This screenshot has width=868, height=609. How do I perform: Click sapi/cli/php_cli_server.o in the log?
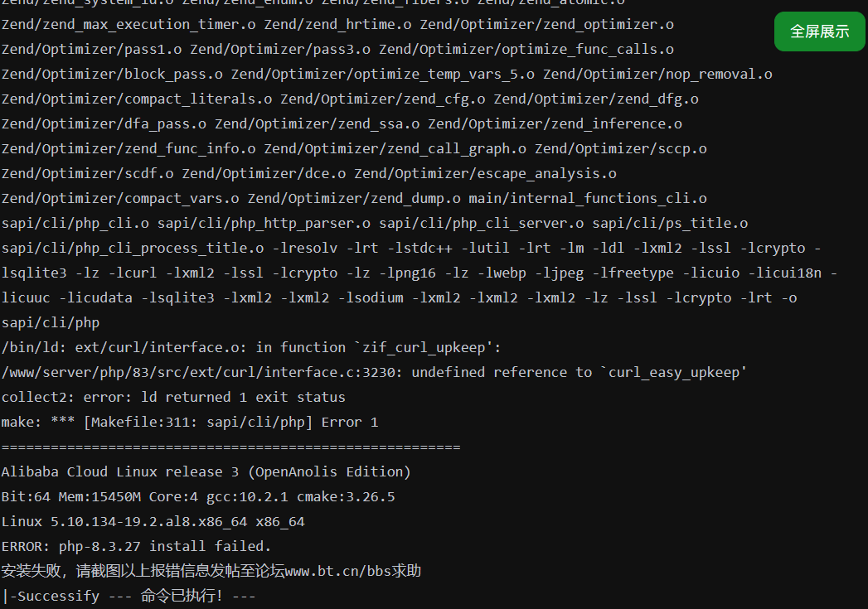(x=481, y=223)
